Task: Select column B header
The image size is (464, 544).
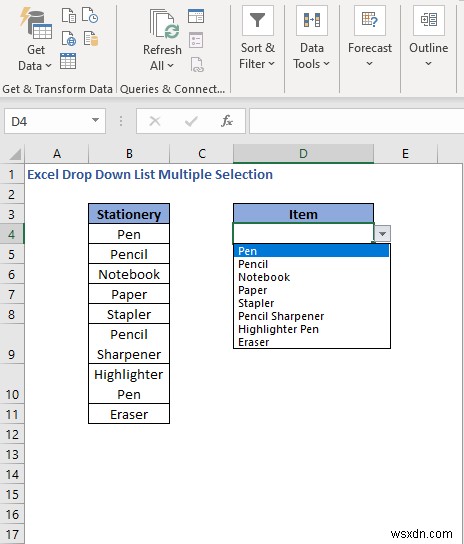Action: pyautogui.click(x=129, y=153)
